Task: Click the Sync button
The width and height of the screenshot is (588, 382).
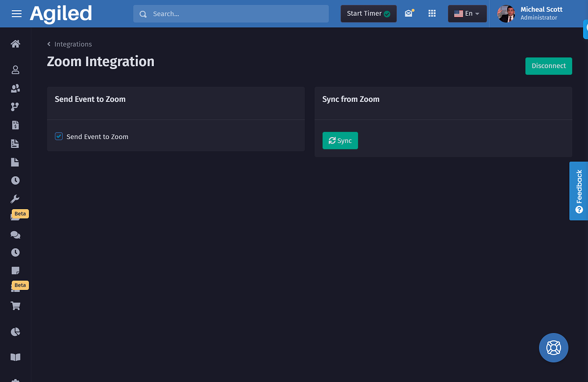Action: [340, 141]
